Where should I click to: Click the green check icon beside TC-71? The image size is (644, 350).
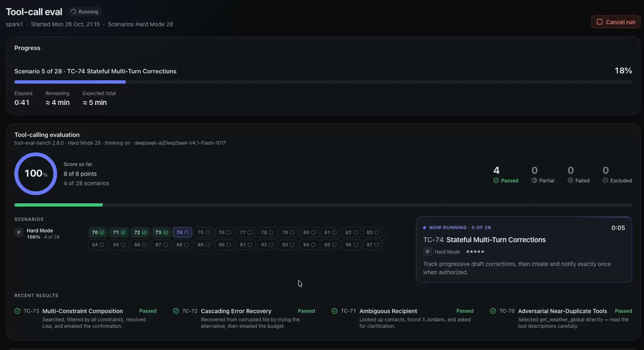tap(334, 311)
